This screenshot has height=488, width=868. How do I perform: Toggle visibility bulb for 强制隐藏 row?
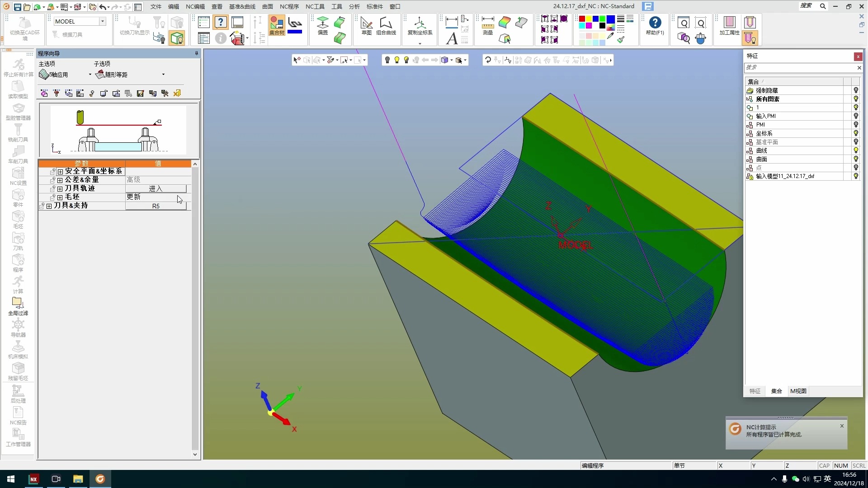click(855, 90)
